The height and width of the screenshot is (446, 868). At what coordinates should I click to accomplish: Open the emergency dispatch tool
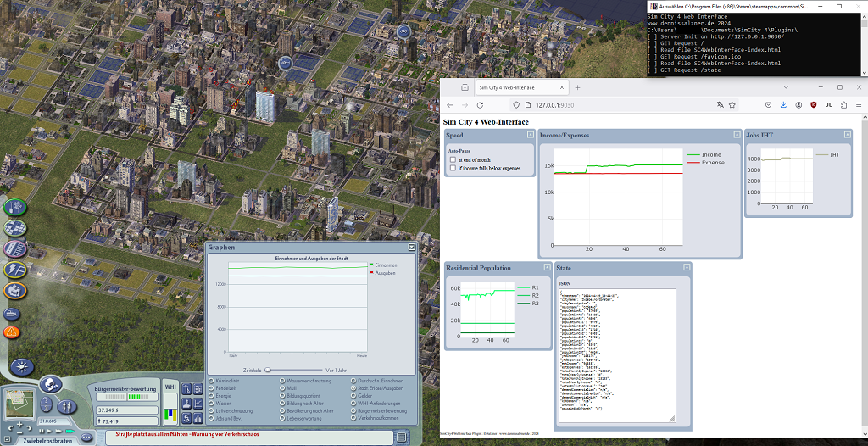click(x=12, y=332)
